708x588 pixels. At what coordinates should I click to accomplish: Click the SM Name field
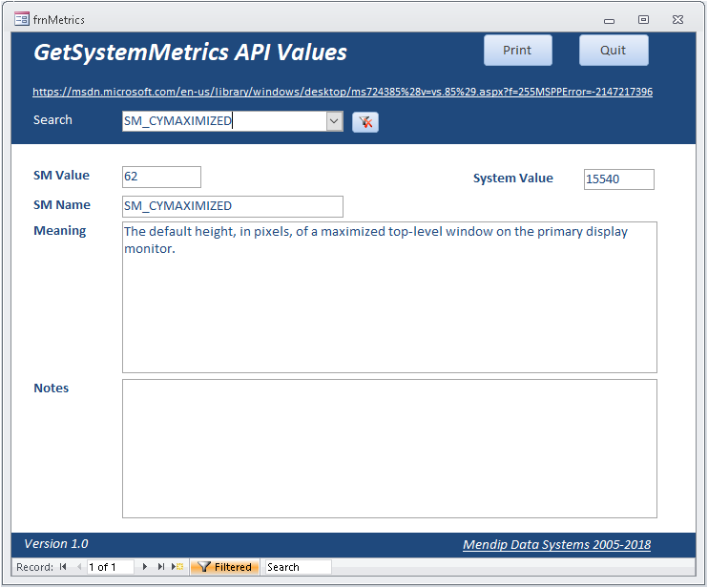tap(233, 206)
